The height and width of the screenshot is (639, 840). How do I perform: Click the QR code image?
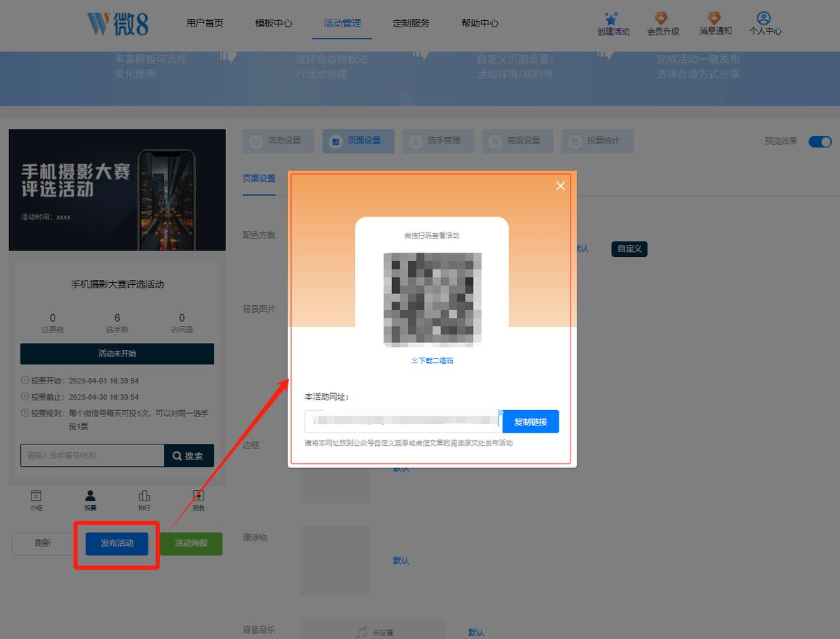tap(432, 300)
